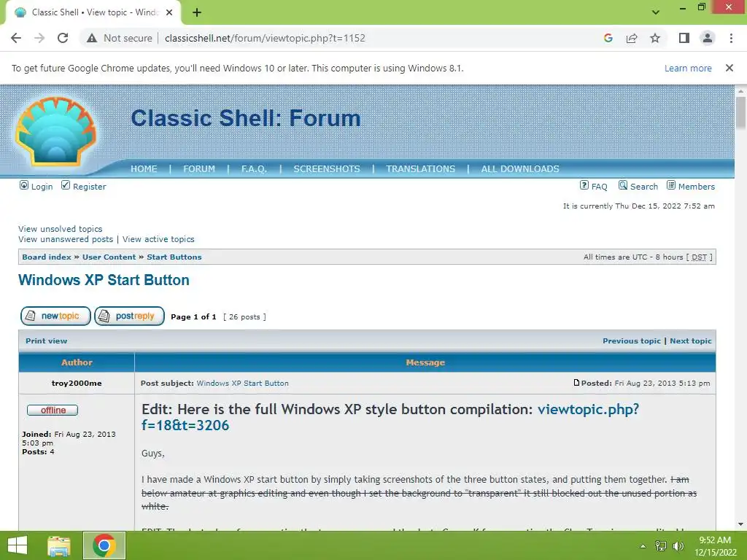Bookmark this page with the star icon
Viewport: 747px width, 560px height.
tap(655, 38)
